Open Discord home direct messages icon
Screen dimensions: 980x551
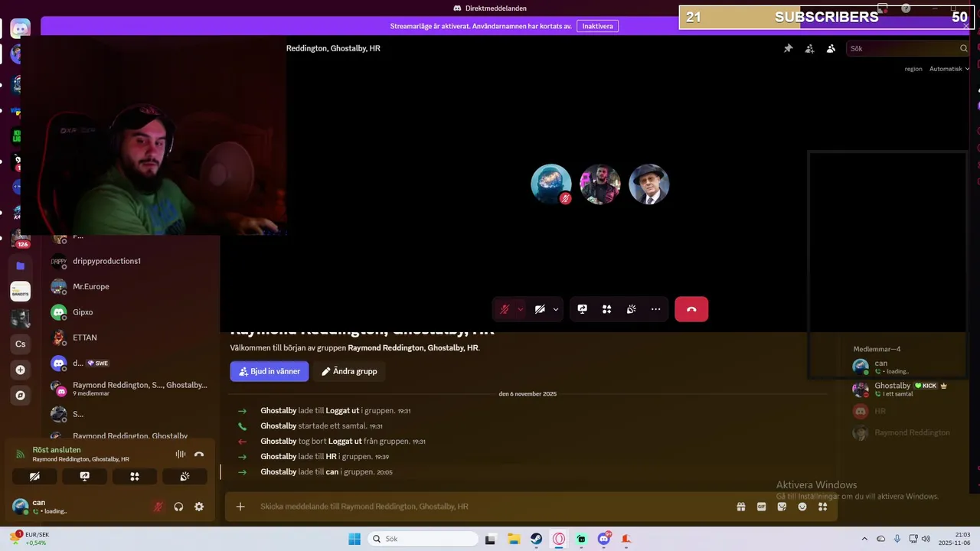coord(20,28)
